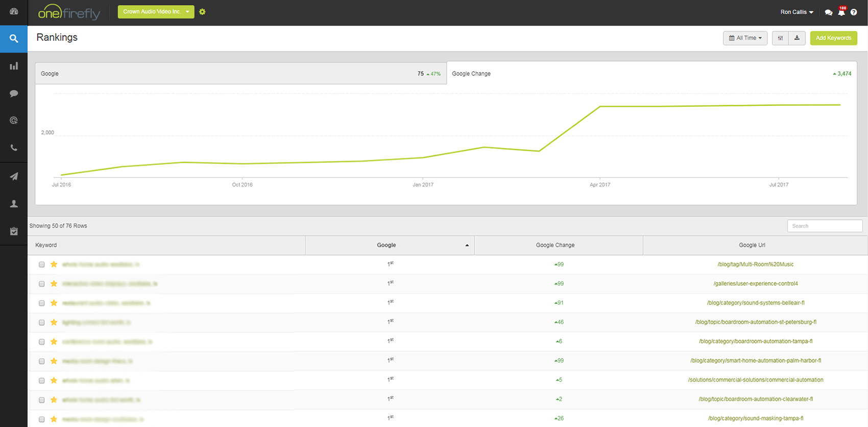The height and width of the screenshot is (427, 868).
Task: Expand the Crown Audio Video Inc. dropdown
Action: tap(156, 12)
